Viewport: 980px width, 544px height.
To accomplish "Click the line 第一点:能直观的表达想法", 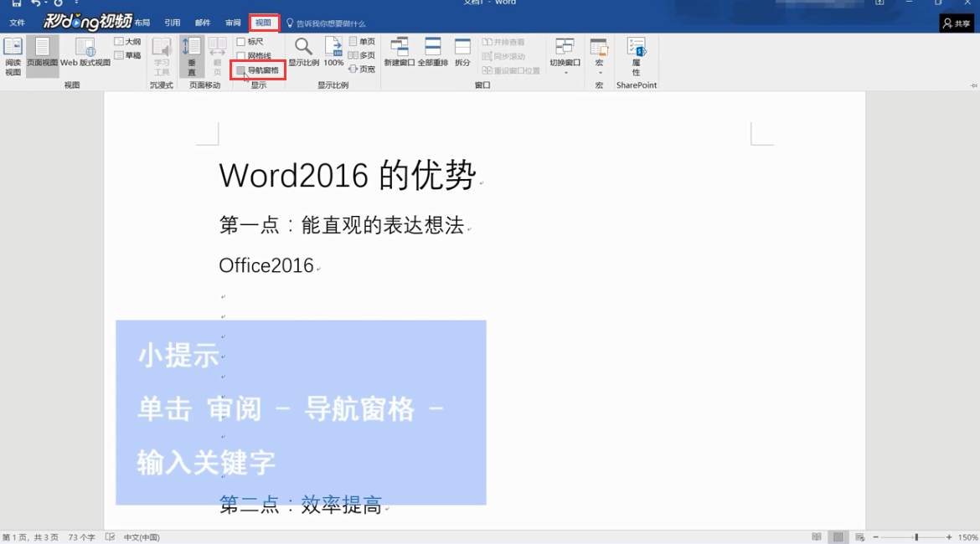I will click(x=341, y=225).
